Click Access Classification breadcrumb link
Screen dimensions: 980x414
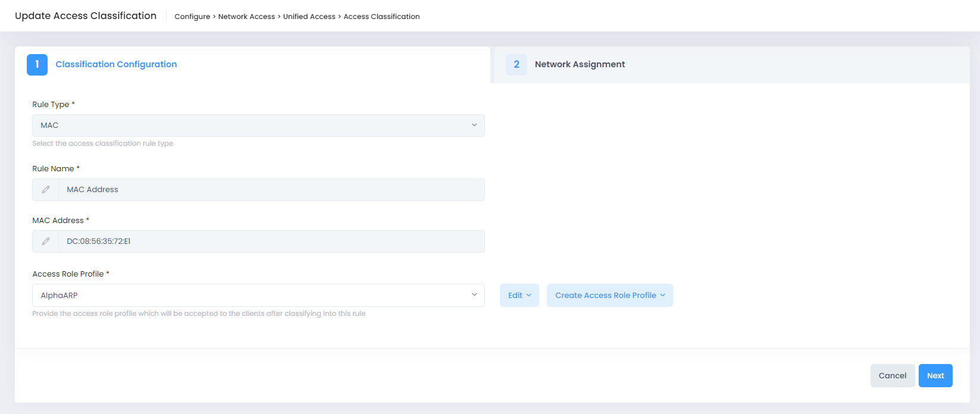pyautogui.click(x=381, y=17)
